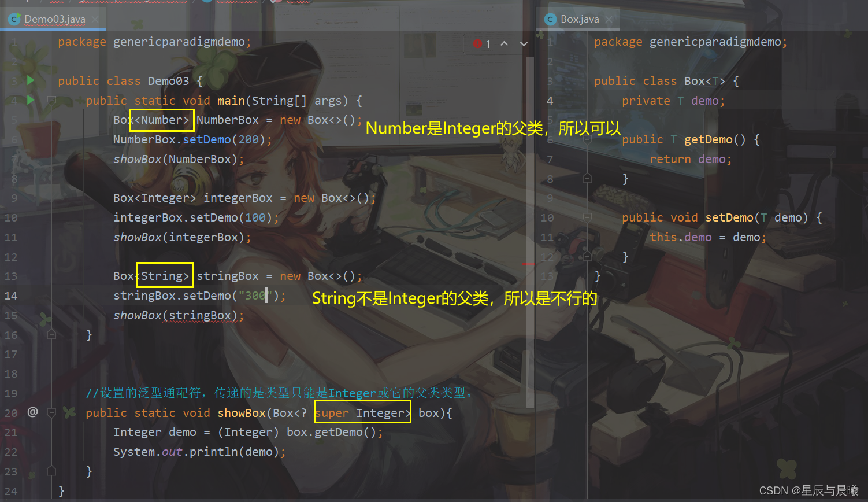Collapse fold end marker at line 16
The width and height of the screenshot is (868, 502).
(x=51, y=334)
